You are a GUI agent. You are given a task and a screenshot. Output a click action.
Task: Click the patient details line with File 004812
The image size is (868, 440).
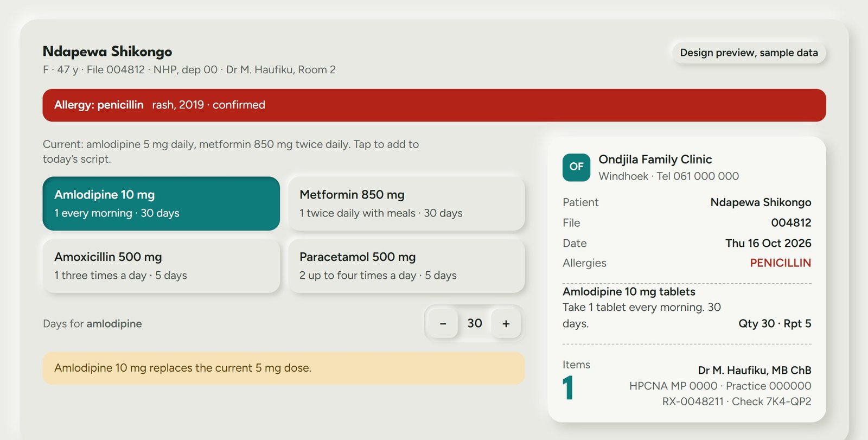pos(189,70)
